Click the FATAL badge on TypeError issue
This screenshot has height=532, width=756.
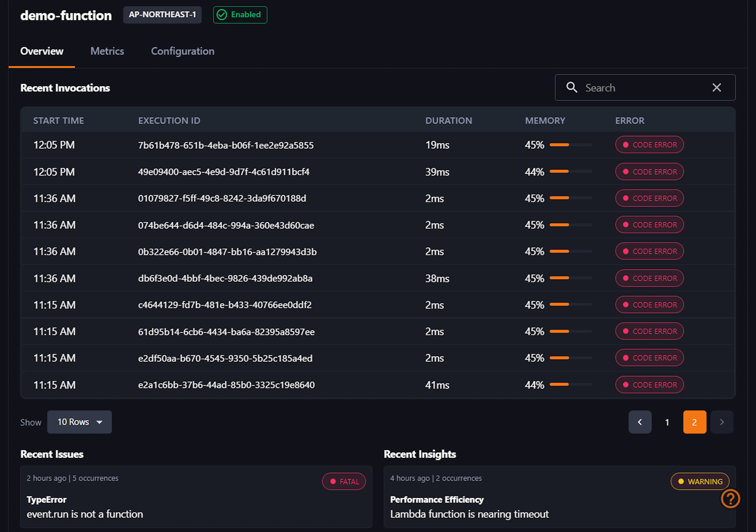[x=344, y=481]
